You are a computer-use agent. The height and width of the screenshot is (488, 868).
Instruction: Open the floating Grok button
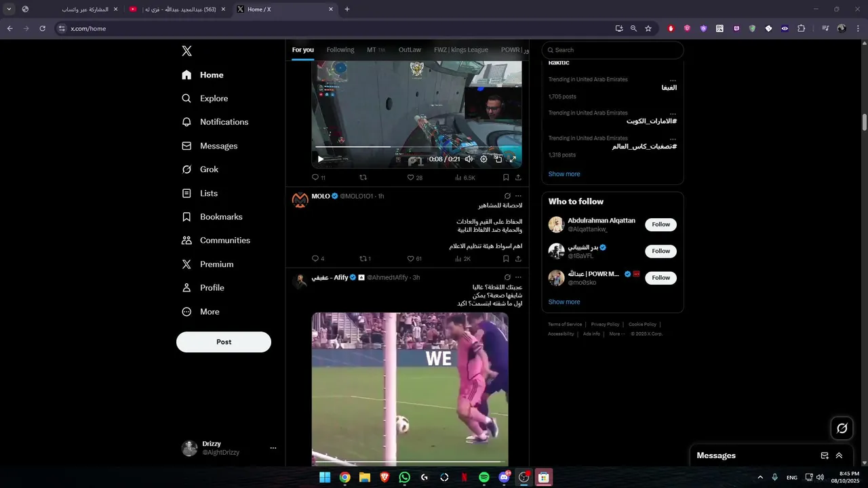(x=842, y=428)
